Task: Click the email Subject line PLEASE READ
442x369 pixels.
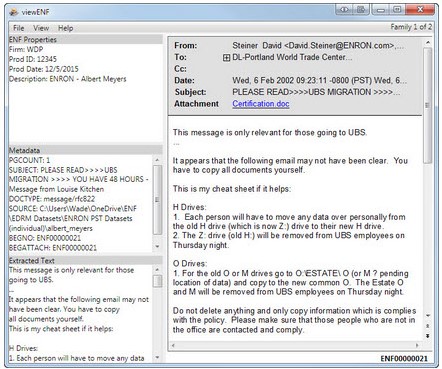Action: (x=316, y=92)
